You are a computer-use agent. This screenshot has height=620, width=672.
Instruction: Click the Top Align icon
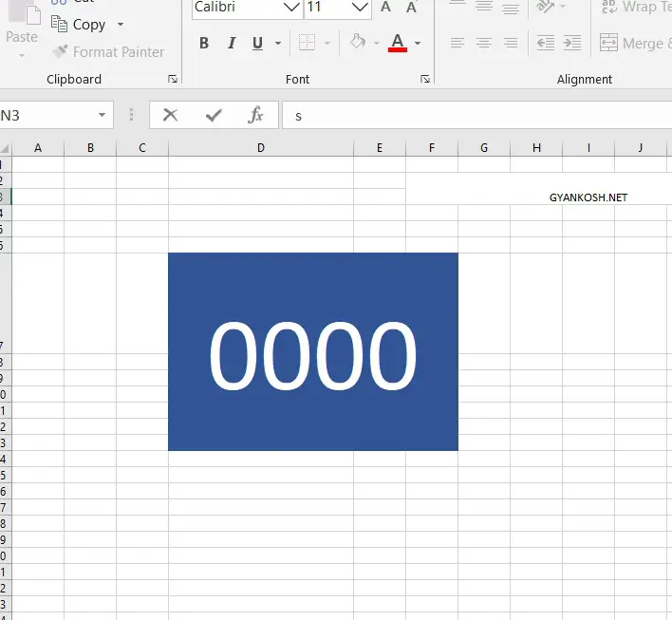457,5
